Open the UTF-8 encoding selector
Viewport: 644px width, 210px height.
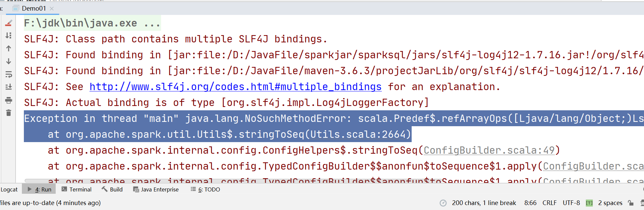coord(571,203)
